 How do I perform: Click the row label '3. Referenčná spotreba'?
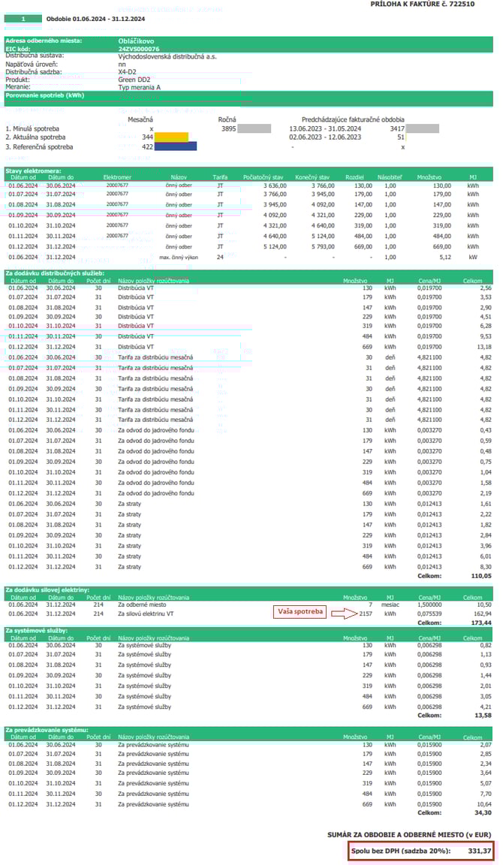(x=39, y=146)
